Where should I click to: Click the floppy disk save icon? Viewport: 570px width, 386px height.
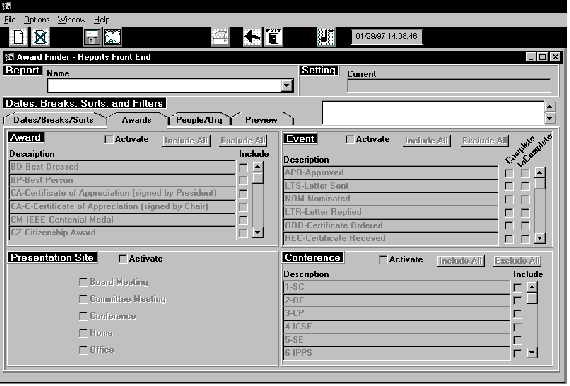pyautogui.click(x=92, y=37)
